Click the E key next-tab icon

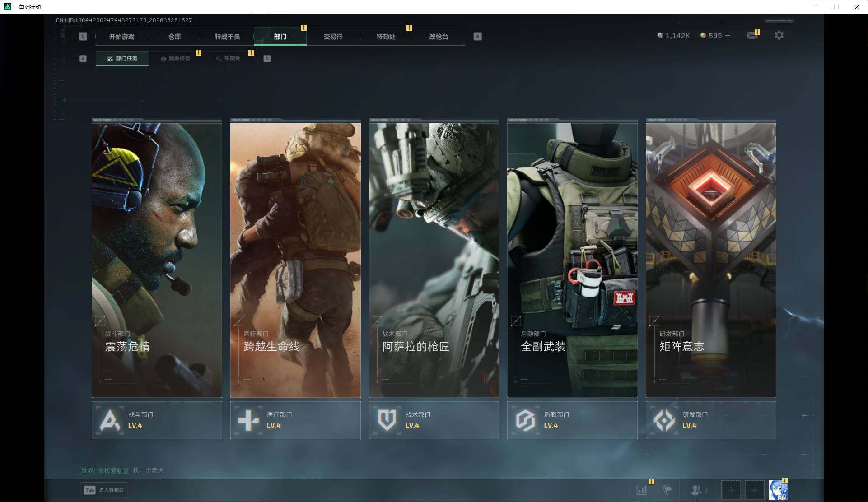(x=477, y=36)
